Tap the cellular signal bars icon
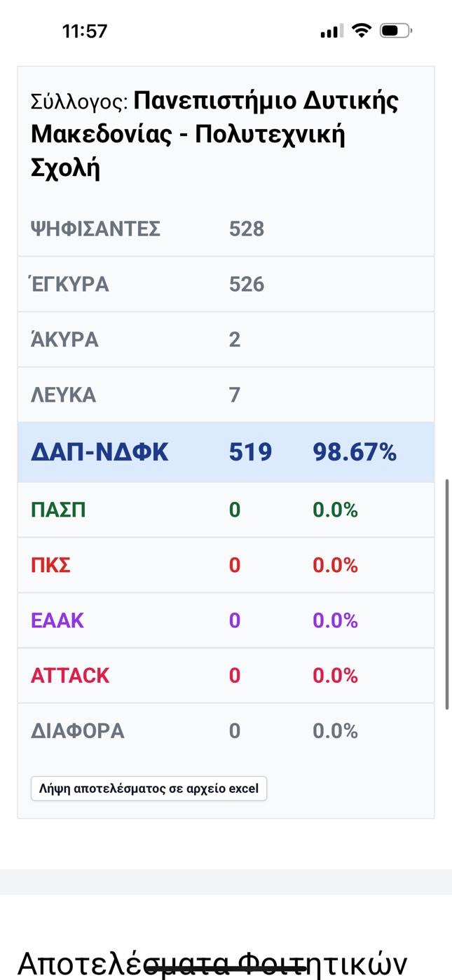Screen dimensions: 452x980 tap(331, 31)
